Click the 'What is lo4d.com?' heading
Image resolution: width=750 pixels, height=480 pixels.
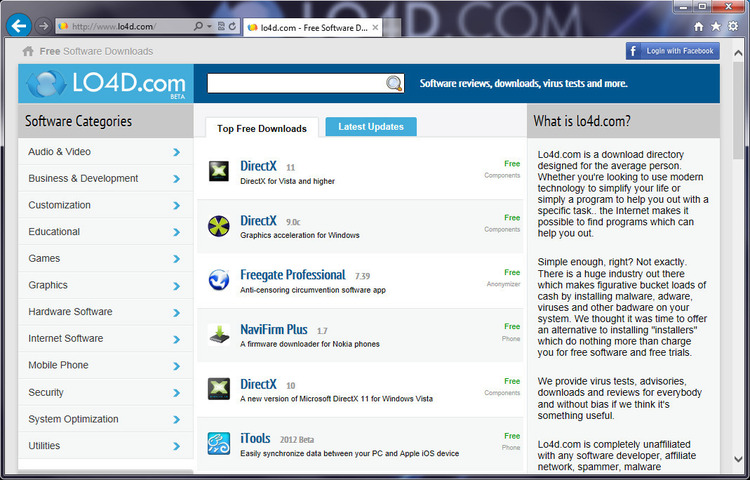[582, 121]
